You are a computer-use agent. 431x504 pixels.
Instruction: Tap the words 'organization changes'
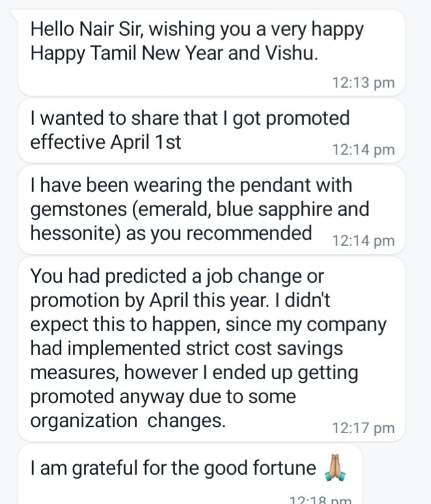pos(128,420)
